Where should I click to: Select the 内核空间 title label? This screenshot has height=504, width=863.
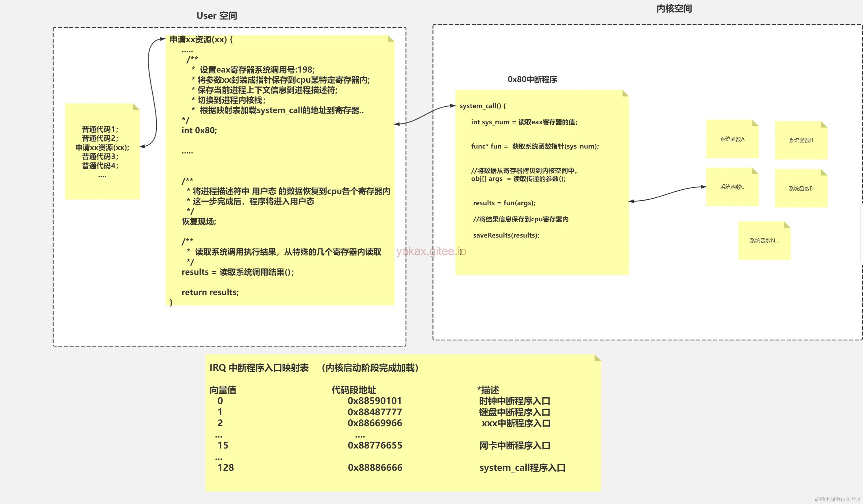click(x=674, y=9)
